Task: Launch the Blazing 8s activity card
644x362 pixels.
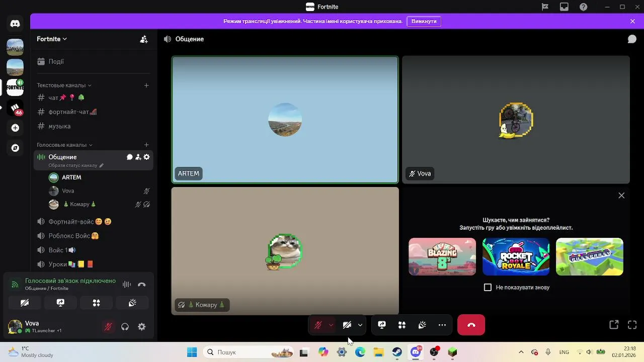Action: [x=442, y=257]
